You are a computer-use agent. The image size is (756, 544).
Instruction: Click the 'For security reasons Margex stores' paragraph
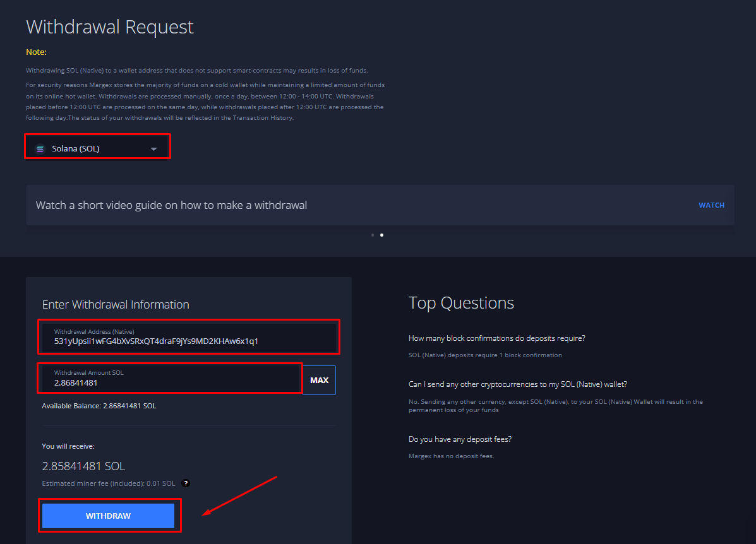pos(205,101)
